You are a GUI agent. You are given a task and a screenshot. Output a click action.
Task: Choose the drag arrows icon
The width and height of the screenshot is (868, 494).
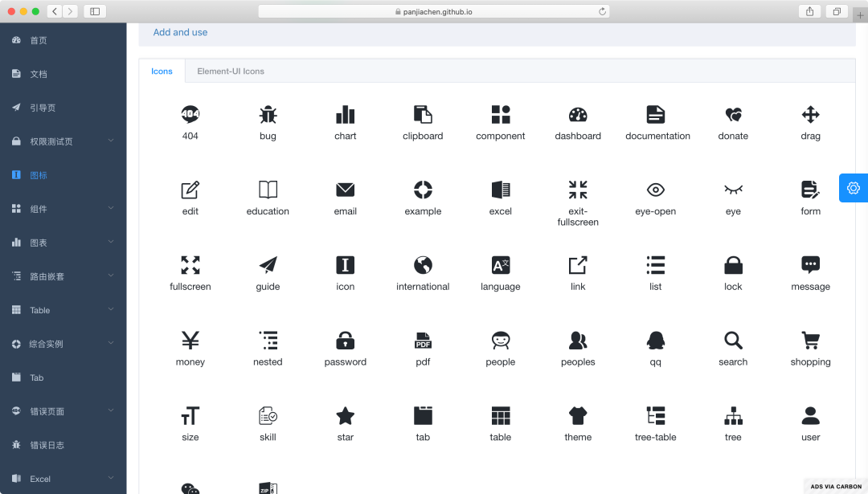(x=810, y=115)
